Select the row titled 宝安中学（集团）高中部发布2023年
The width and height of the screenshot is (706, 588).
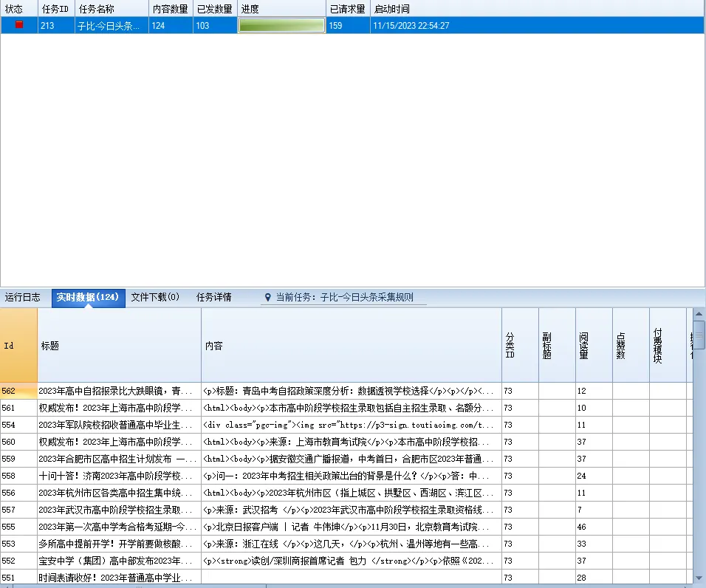pyautogui.click(x=346, y=561)
